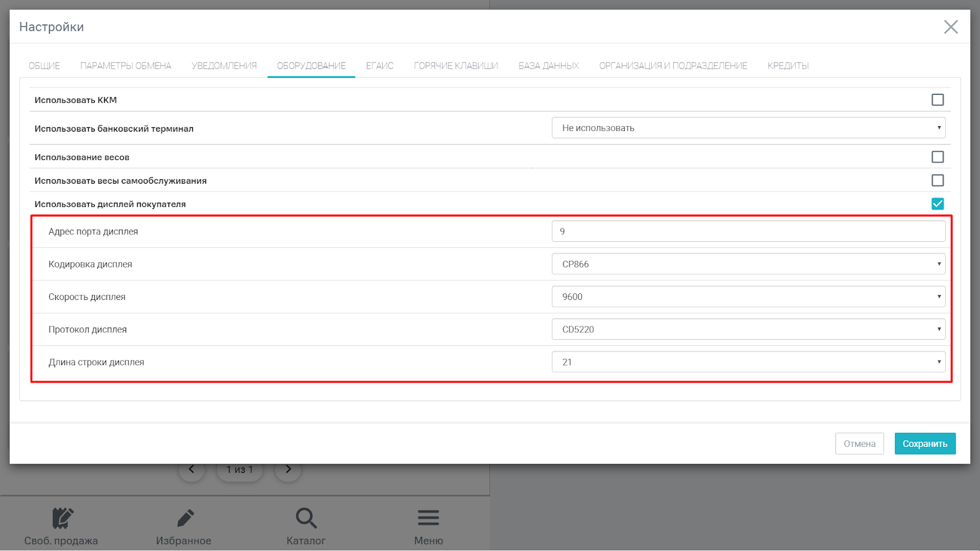Uncheck Использовать дисплей покупателя checkbox
Image resolution: width=980 pixels, height=551 pixels.
point(938,204)
